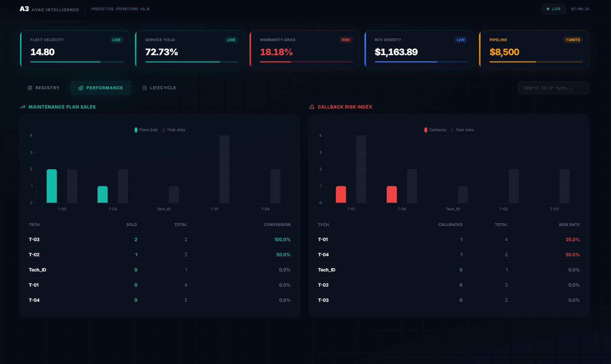
Task: Click the warning triangle beside Callback Risk Index
Action: (311, 107)
